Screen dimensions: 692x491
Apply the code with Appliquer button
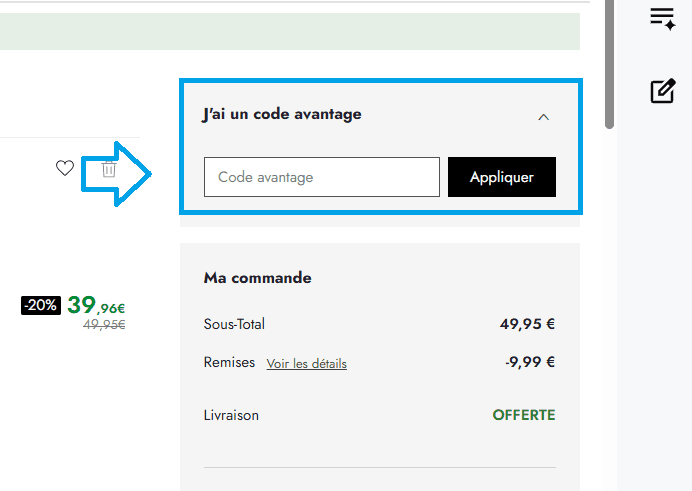[x=502, y=177]
